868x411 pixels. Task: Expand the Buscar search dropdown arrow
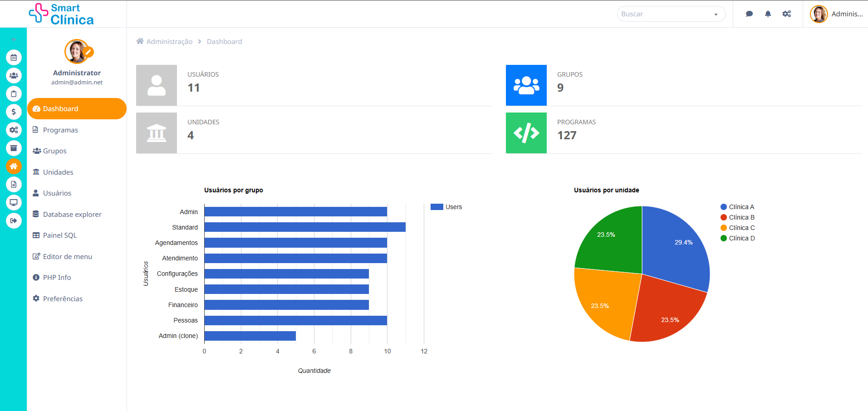pyautogui.click(x=716, y=15)
